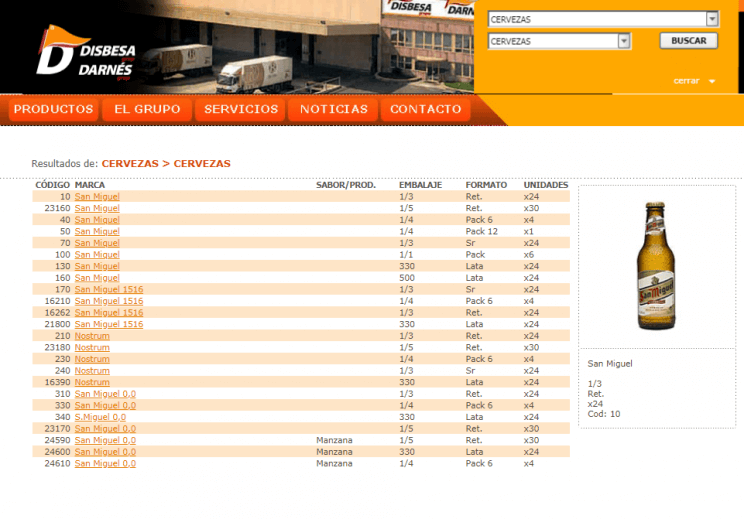Open San Miguel 1516 code 21800
Screen dimensions: 744x519
pyautogui.click(x=109, y=324)
